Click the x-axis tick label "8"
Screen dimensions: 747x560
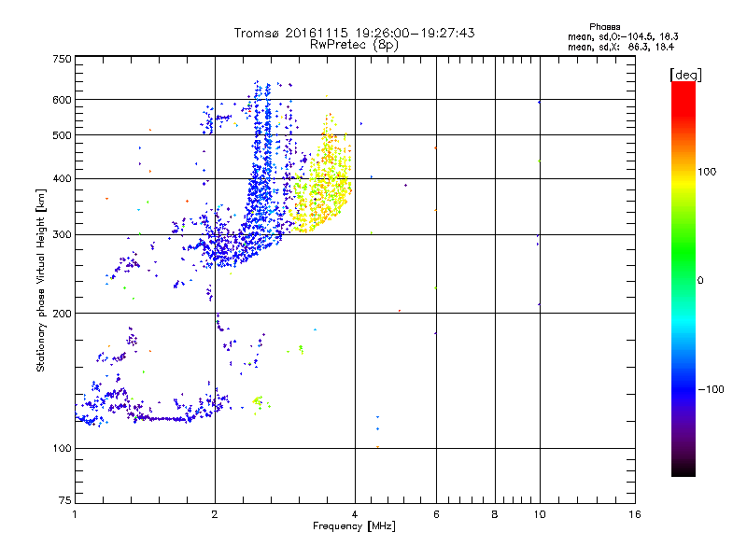point(495,514)
